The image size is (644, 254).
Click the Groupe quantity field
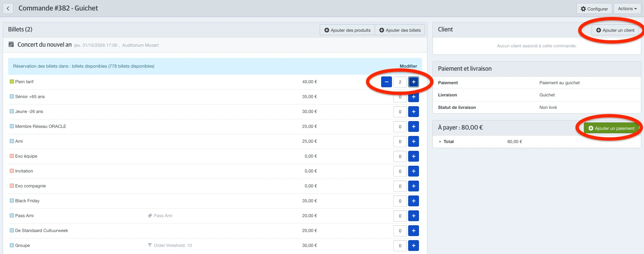pos(400,246)
